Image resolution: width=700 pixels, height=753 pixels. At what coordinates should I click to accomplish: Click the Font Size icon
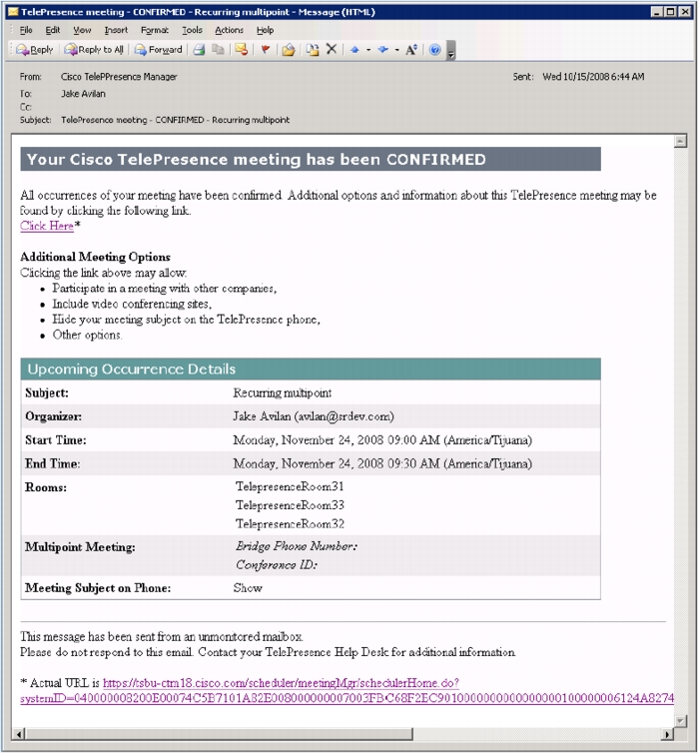click(411, 50)
